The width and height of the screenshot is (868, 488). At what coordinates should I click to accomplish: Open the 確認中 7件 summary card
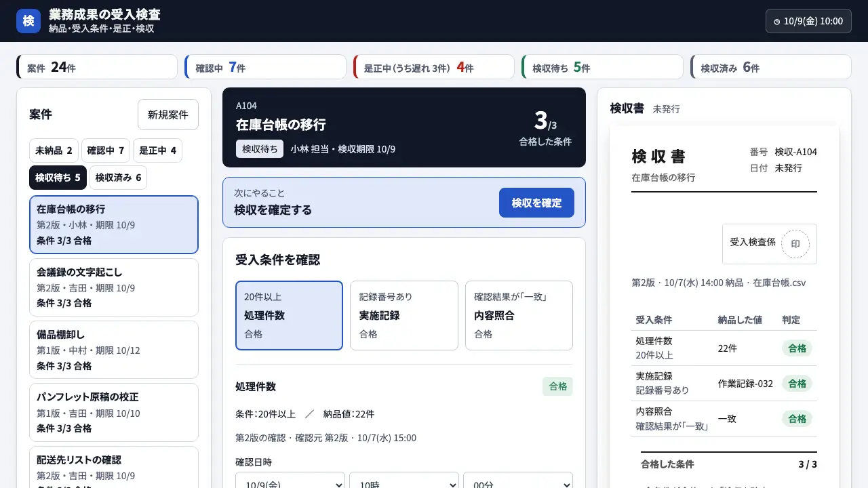(265, 67)
